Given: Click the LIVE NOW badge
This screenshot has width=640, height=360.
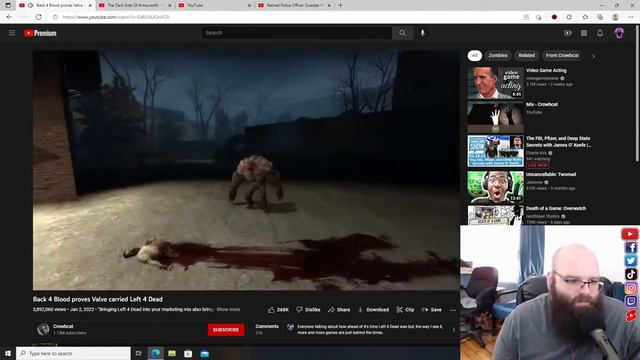Looking at the screenshot, I should click(x=537, y=165).
